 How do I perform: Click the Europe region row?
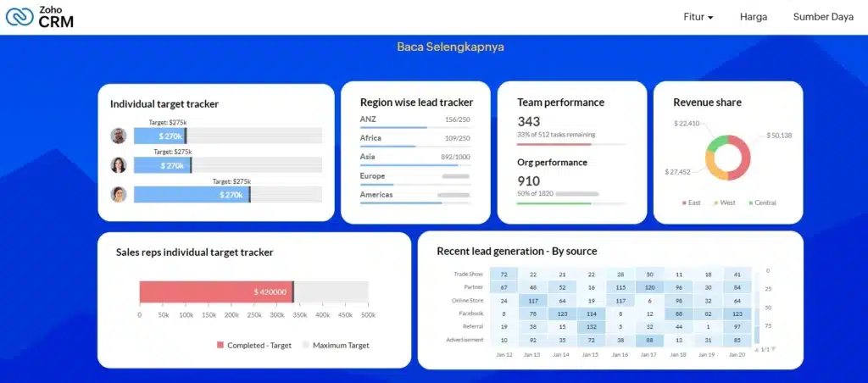pos(415,178)
